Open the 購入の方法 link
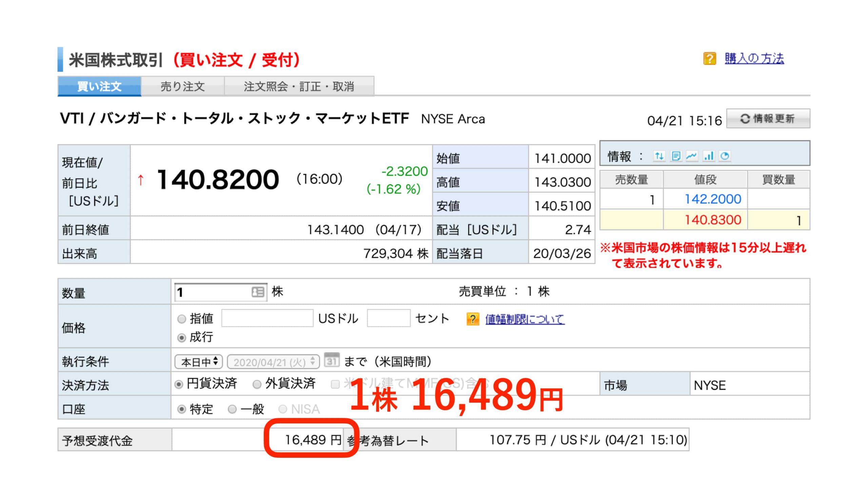Screen dimensions: 868x484 pyautogui.click(x=754, y=59)
